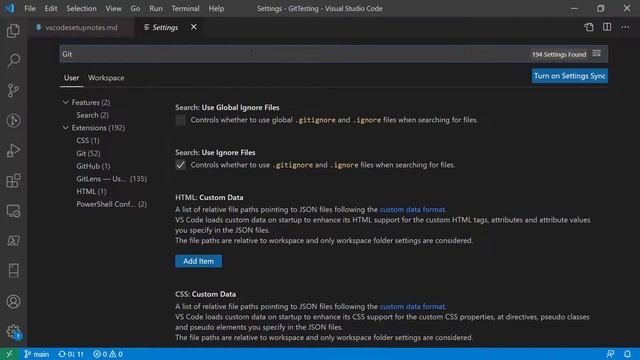Viewport: 640px width, 360px height.
Task: Click Open Settings (JSON) icon
Action: click(x=589, y=27)
